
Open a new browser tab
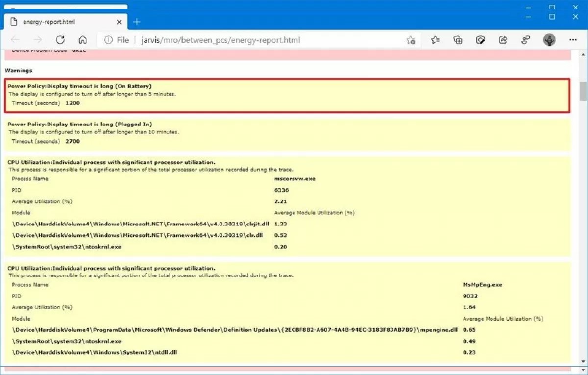click(137, 22)
